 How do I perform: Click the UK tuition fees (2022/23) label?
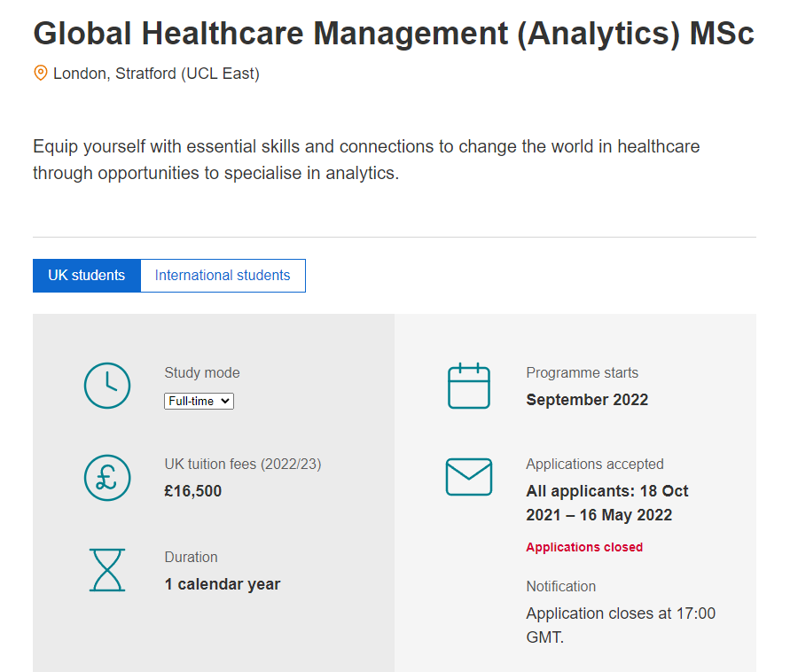pos(242,464)
